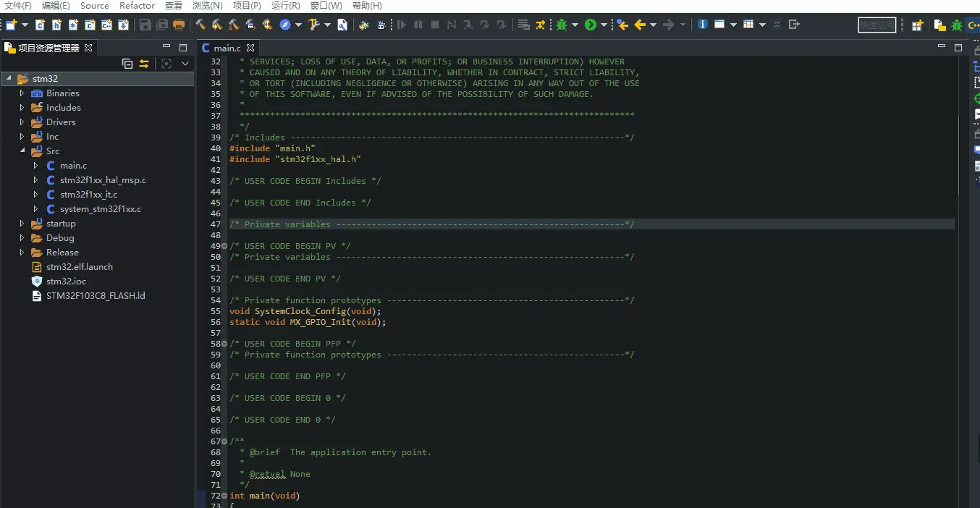Toggle code folding at line 58
Screen dimensions: 980x508
(x=224, y=344)
